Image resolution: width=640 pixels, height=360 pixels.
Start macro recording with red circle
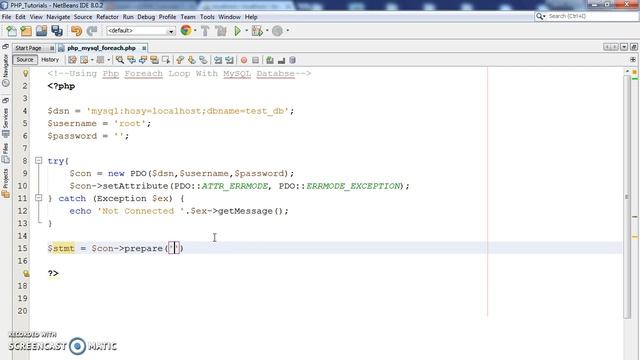[244, 60]
